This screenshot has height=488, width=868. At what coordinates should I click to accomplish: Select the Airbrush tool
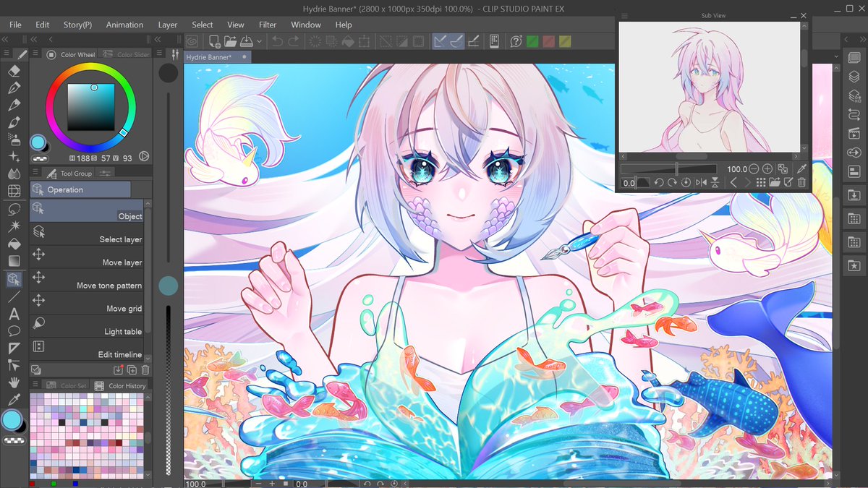point(14,140)
